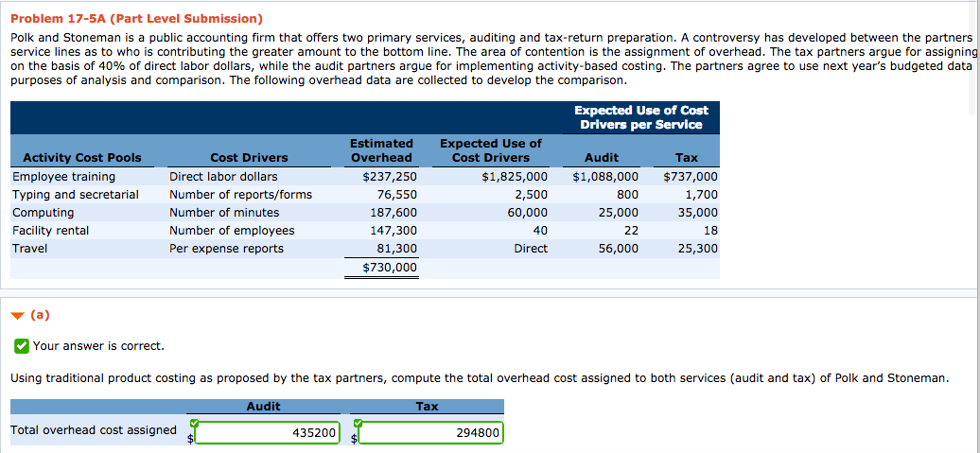Click the 'Employee training' row label

point(63,177)
